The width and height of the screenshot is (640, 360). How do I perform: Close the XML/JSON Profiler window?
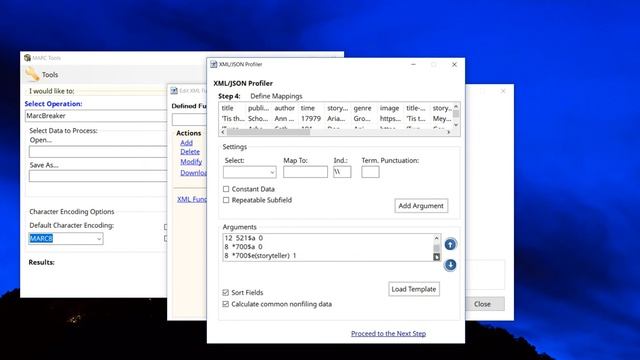tap(454, 64)
